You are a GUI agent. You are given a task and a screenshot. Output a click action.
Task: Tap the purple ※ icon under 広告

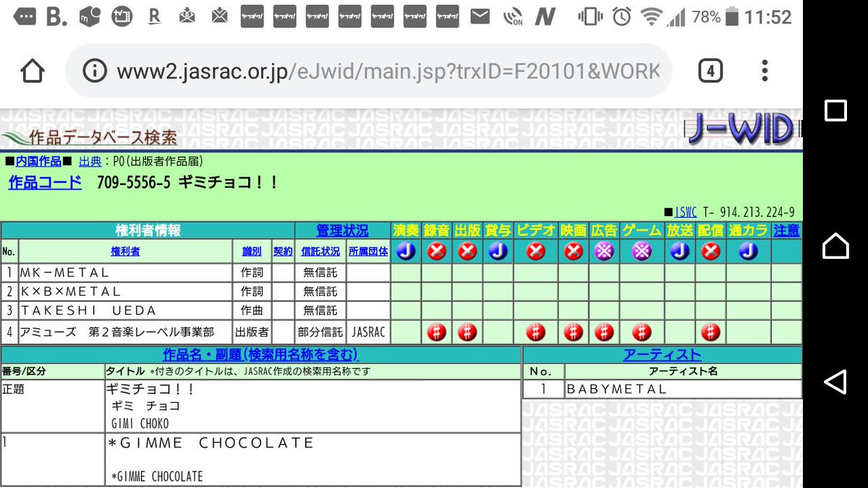click(604, 251)
